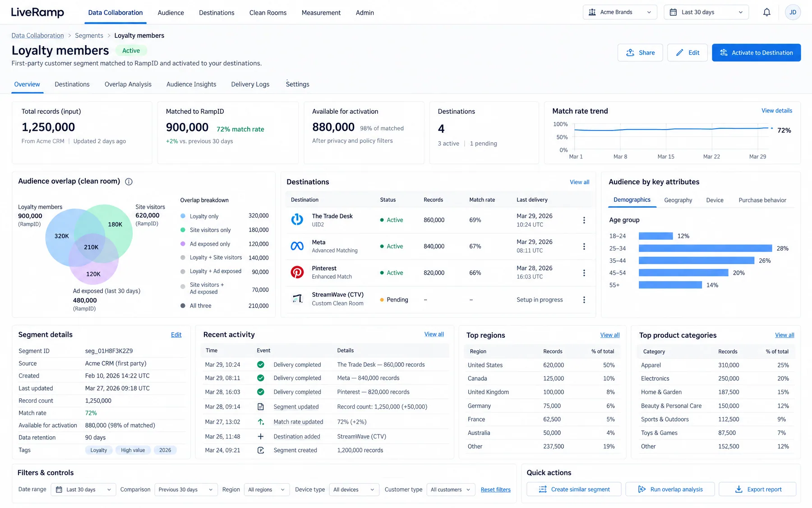This screenshot has width=812, height=508.
Task: Expand the Comparison Previous 30 days dropdown
Action: (x=186, y=489)
